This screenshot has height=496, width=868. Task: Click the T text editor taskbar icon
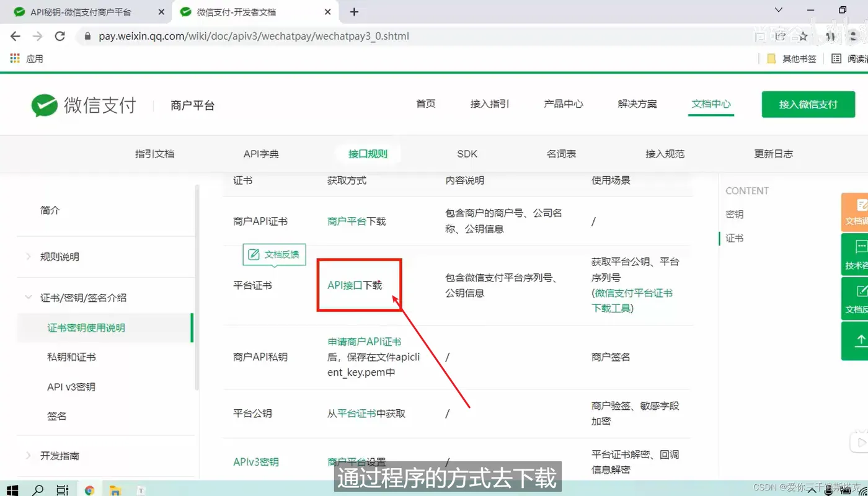coord(141,490)
